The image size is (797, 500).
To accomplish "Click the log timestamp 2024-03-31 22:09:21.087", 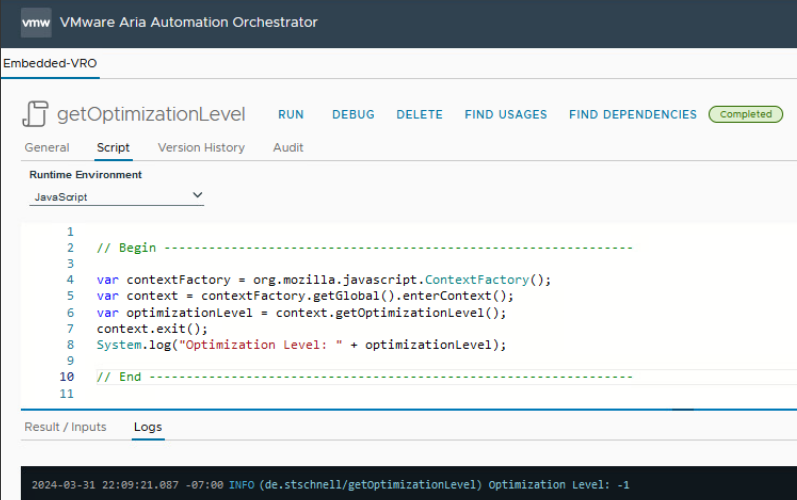I will coord(105,485).
